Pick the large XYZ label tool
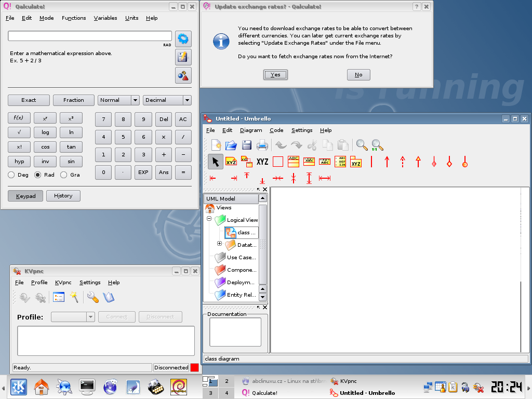Screen dimensions: 532x399 [x=262, y=162]
